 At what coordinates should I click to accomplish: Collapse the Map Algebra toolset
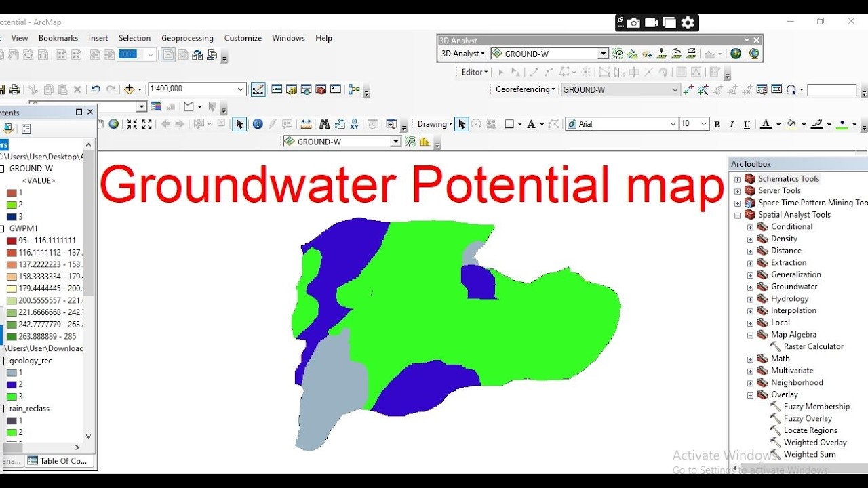[x=750, y=335]
